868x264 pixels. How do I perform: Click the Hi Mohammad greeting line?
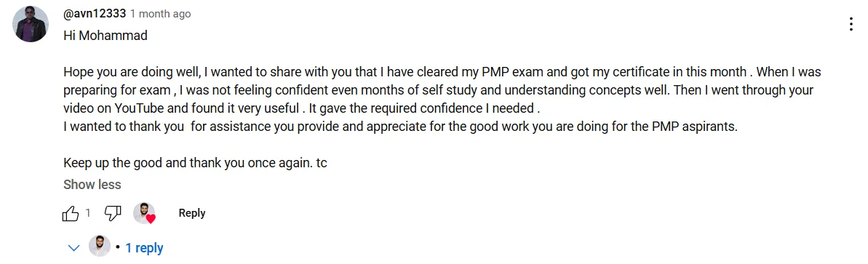click(x=105, y=36)
